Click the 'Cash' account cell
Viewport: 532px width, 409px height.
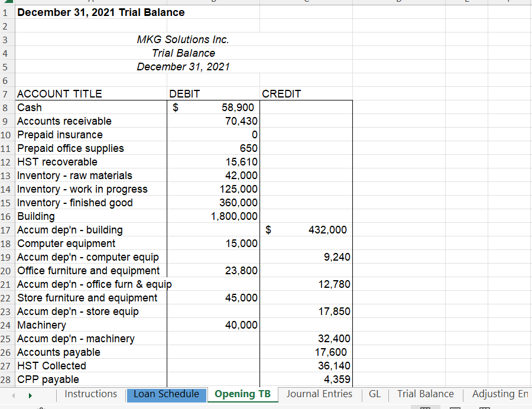tap(91, 108)
